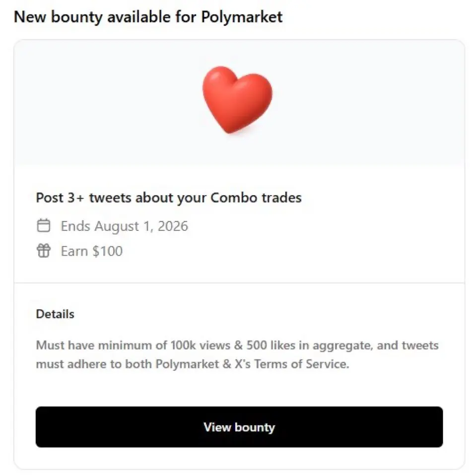Image resolution: width=476 pixels, height=476 pixels.
Task: Click the 'Earn $100' reward text
Action: 92,251
